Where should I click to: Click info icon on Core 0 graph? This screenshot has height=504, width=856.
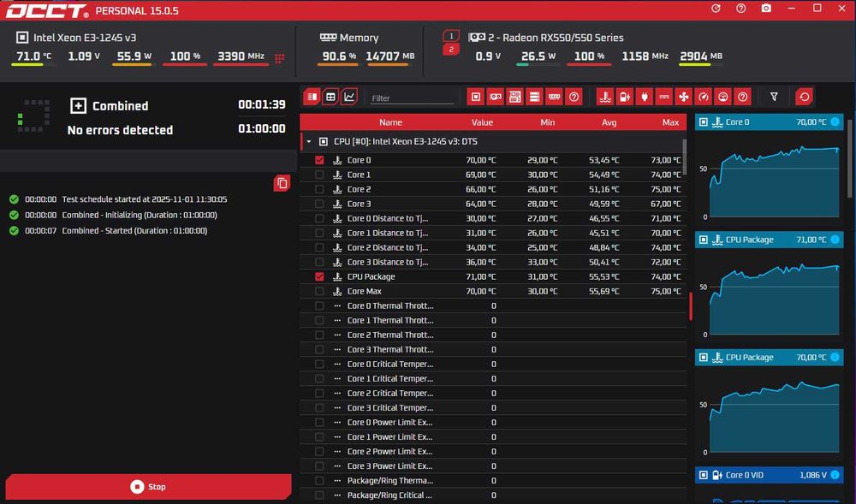point(835,122)
